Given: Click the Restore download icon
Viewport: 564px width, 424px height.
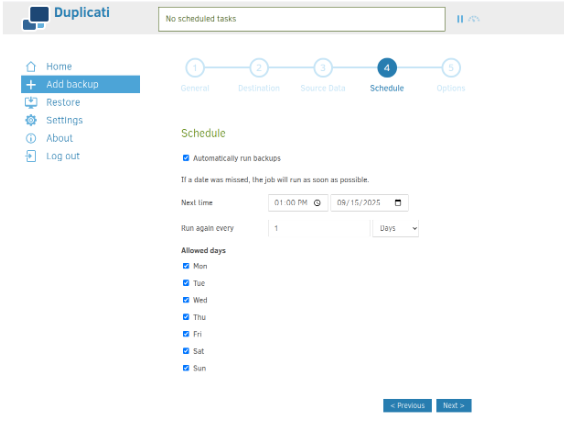Looking at the screenshot, I should tap(31, 102).
